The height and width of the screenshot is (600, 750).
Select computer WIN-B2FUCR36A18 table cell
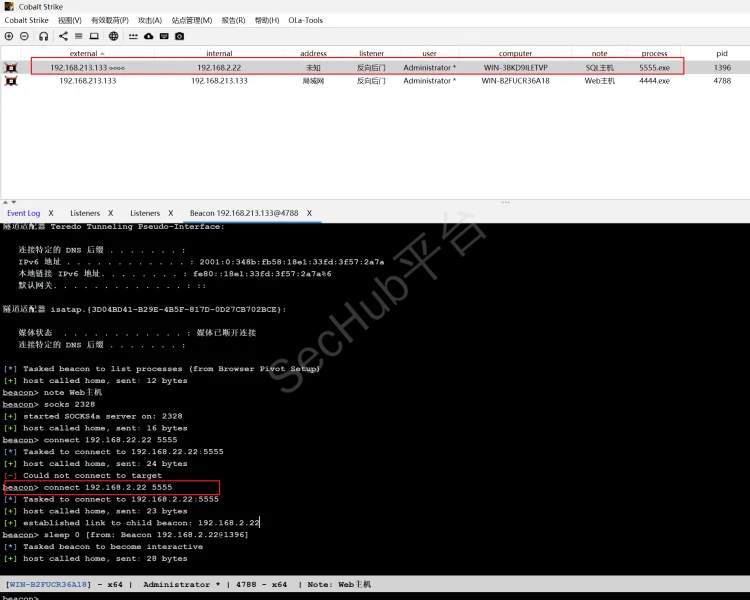tap(515, 81)
